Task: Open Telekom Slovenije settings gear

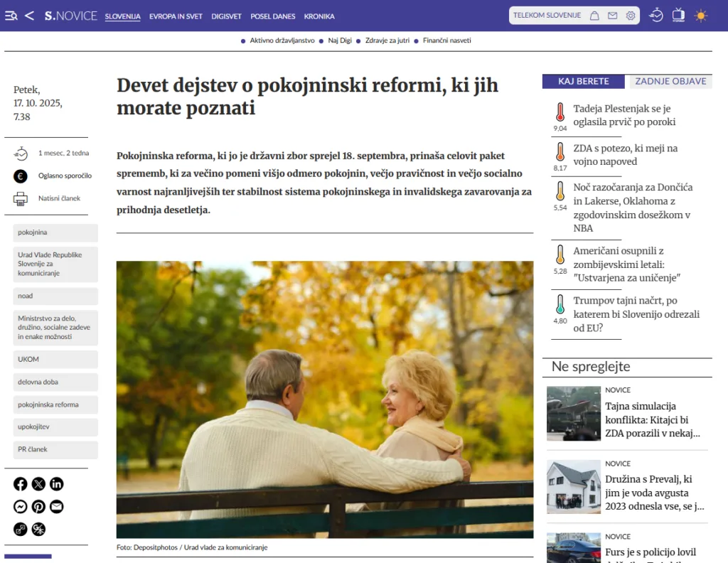Action: (x=630, y=16)
